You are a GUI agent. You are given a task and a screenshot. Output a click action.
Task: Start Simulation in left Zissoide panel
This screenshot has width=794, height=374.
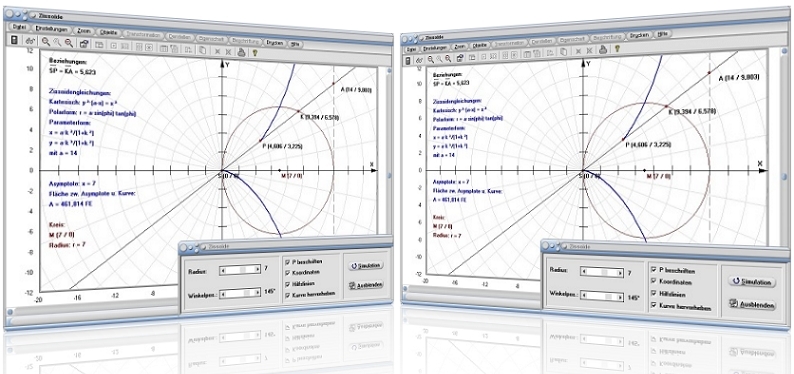[366, 265]
